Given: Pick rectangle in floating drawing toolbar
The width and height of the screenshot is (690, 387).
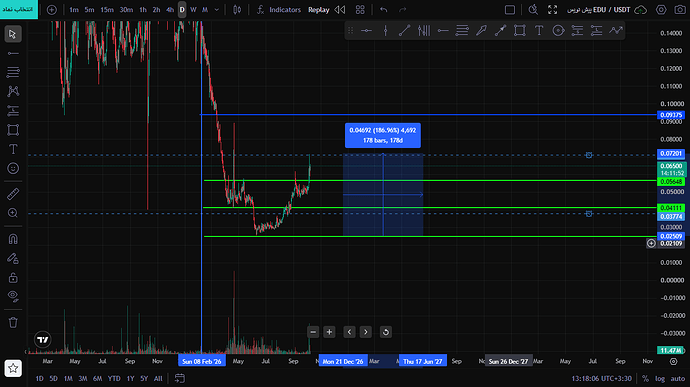Looking at the screenshot, I should 520,30.
